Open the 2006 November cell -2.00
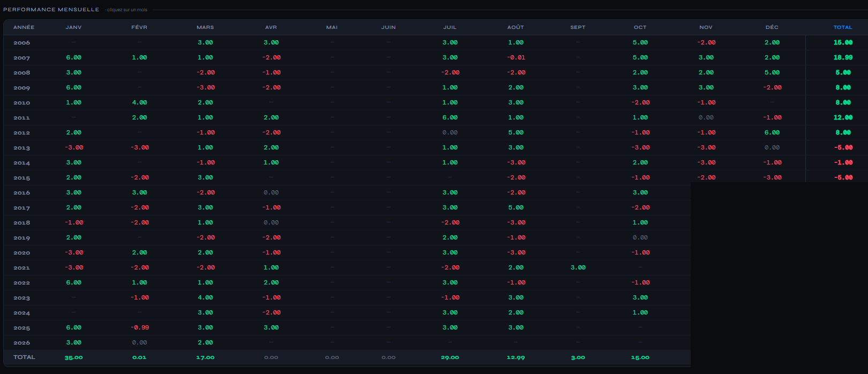 pos(706,42)
